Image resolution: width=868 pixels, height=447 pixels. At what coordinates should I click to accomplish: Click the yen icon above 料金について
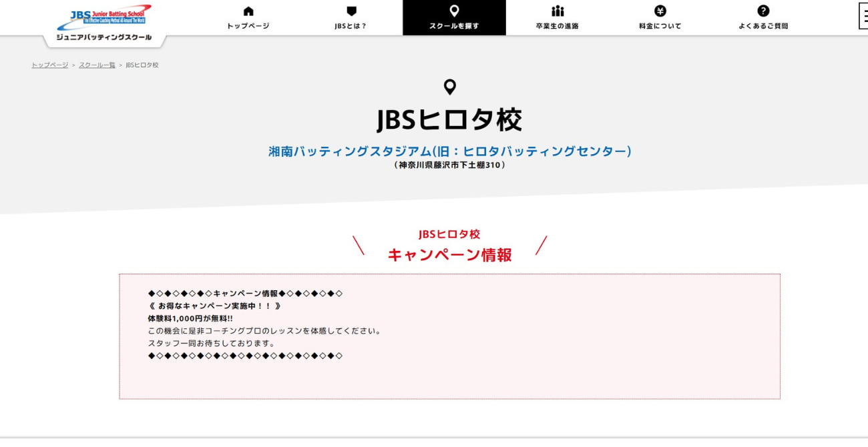660,10
